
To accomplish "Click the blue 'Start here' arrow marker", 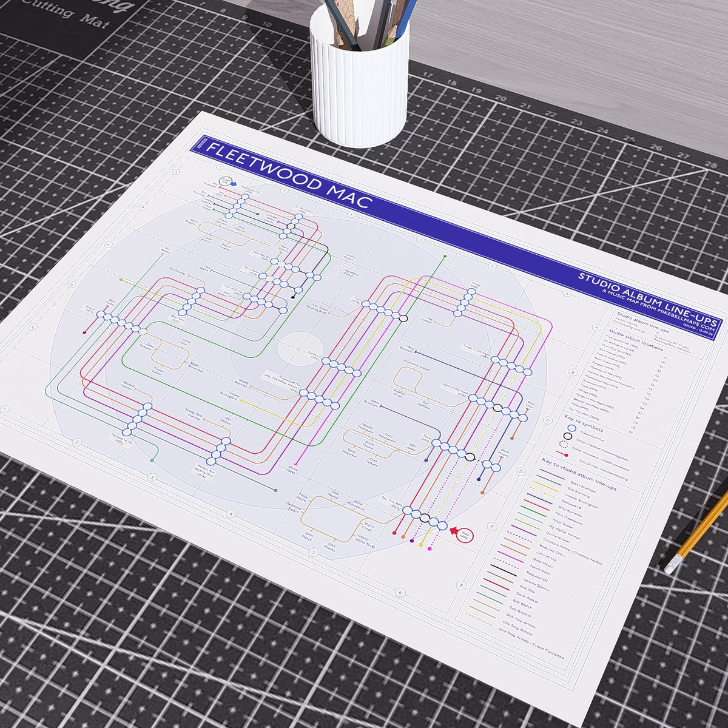I will point(227,181).
